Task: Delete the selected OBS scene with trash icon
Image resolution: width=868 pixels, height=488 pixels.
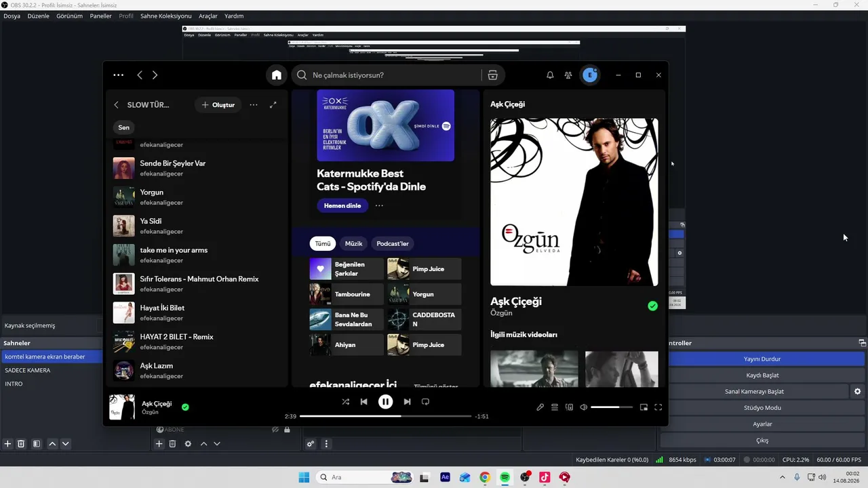Action: pos(21,444)
